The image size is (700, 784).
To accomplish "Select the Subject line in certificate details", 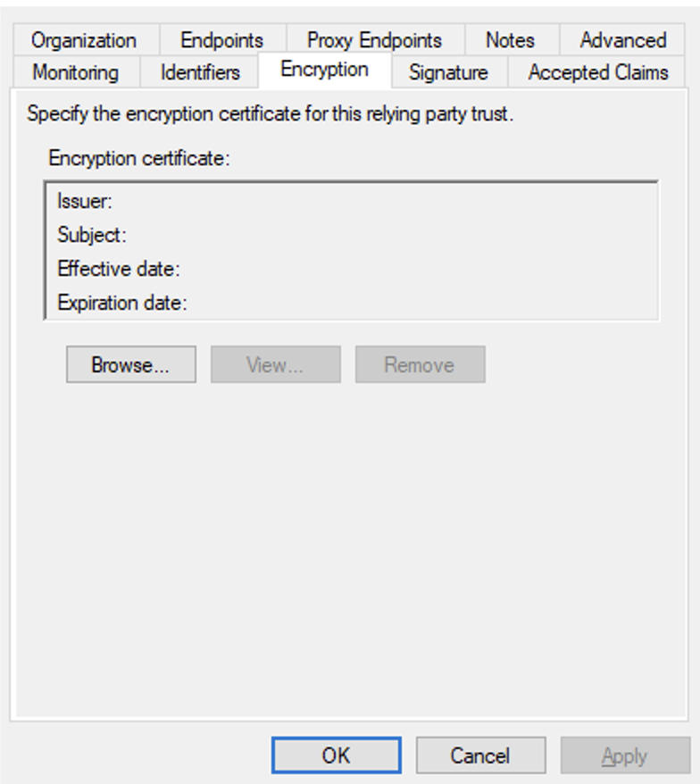I will 92,235.
